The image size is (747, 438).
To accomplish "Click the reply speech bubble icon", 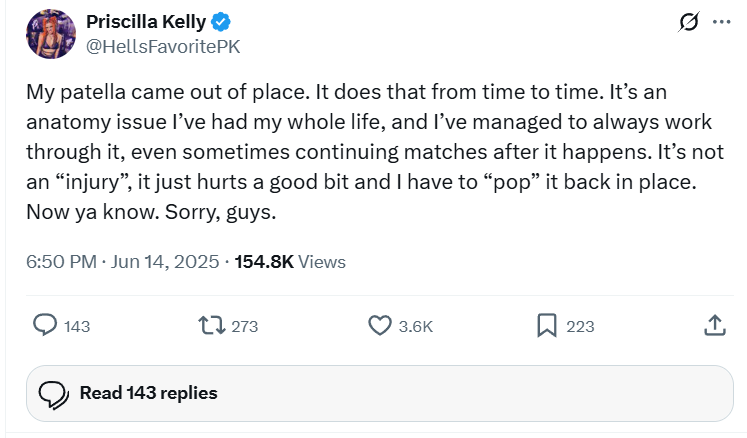I will (46, 325).
